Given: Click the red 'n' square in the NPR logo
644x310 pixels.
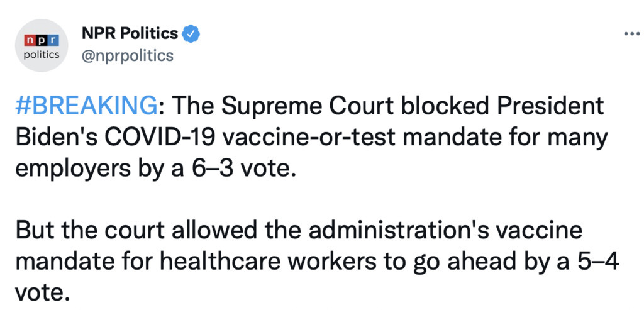Looking at the screenshot, I should 30,40.
